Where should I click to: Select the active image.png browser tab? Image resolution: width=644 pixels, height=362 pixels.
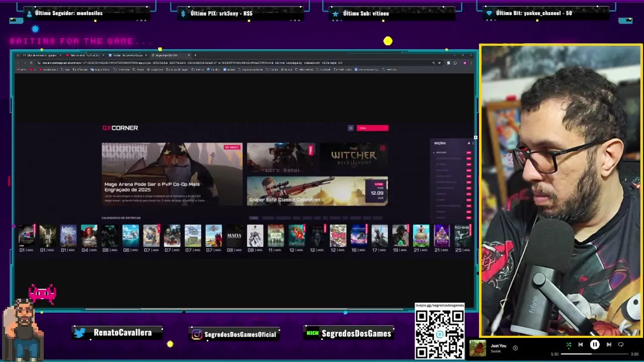170,55
